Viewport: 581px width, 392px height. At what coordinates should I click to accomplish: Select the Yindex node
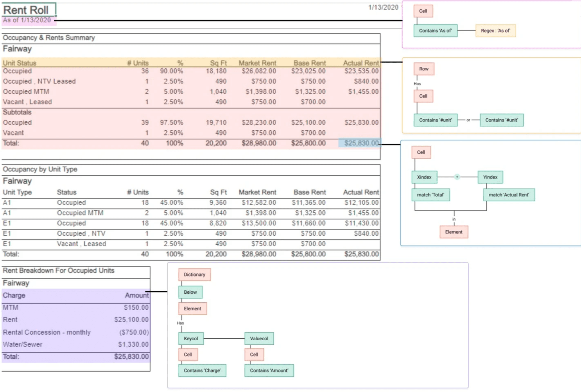[x=490, y=177]
